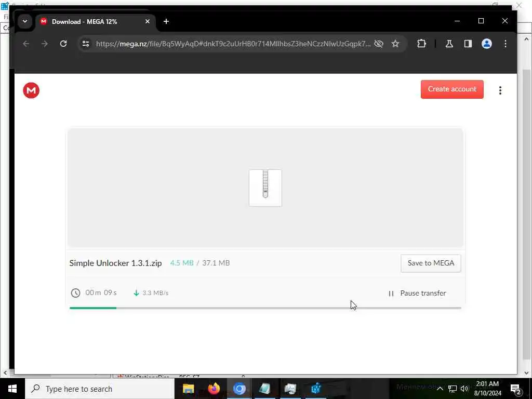Screen dimensions: 532x399
Task: Go forward in browser history
Action: pos(45,44)
